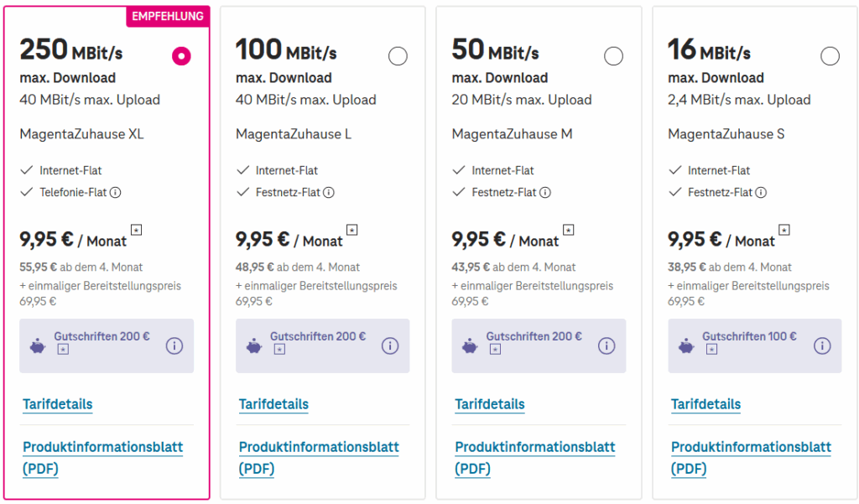
Task: Open Gutschriften 100 € info icon
Action: click(x=822, y=346)
